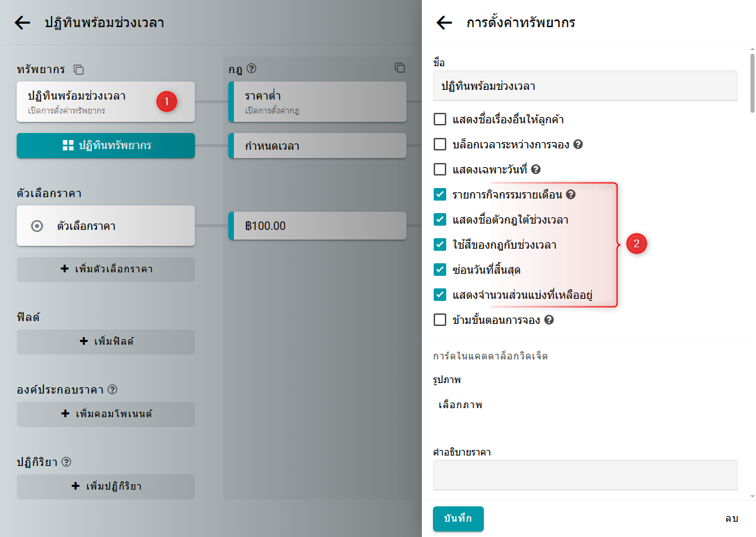Click copy icon in the กฎ column header
This screenshot has width=756, height=537.
400,68
